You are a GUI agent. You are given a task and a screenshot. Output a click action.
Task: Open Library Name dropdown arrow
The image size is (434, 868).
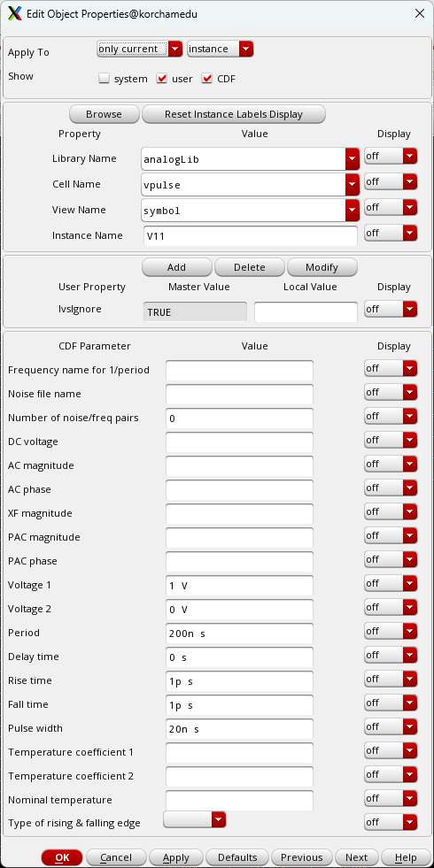point(352,159)
